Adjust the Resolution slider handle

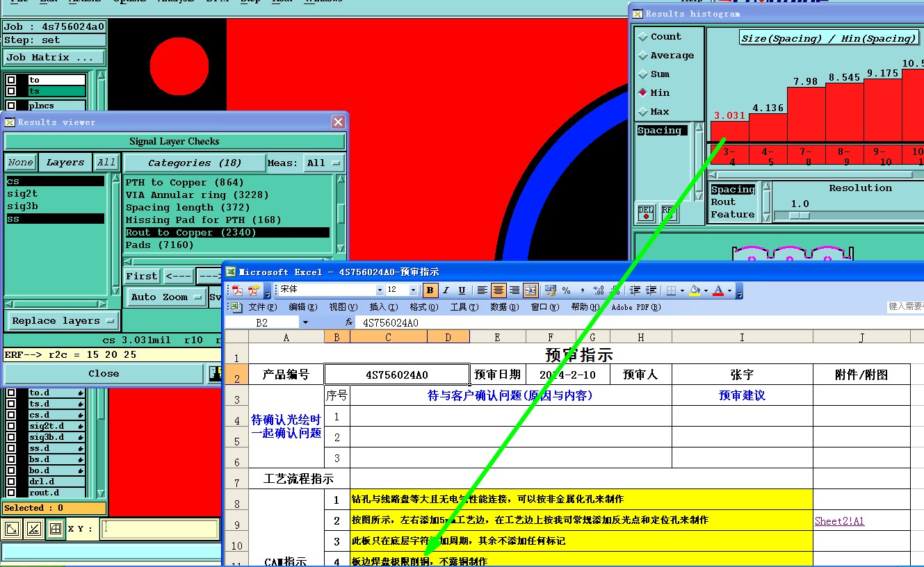pyautogui.click(x=800, y=215)
